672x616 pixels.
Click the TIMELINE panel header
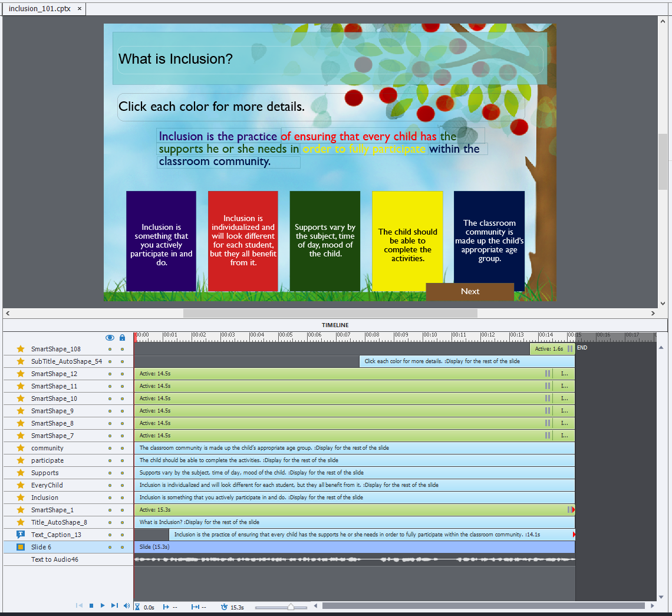tap(335, 325)
